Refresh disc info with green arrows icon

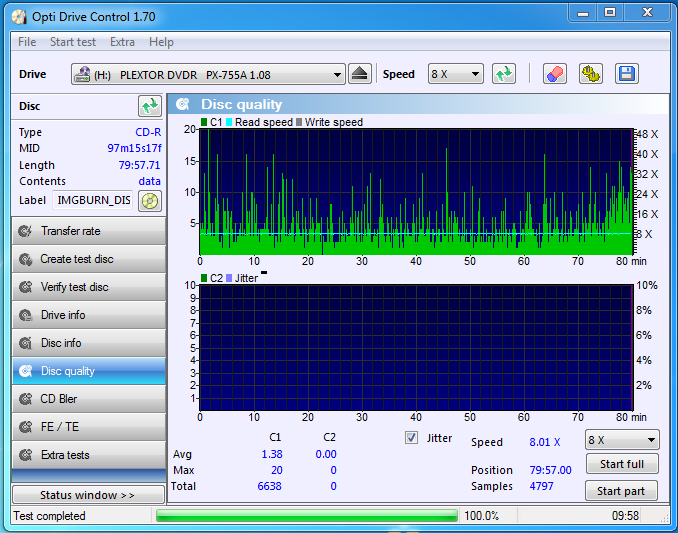tap(150, 106)
